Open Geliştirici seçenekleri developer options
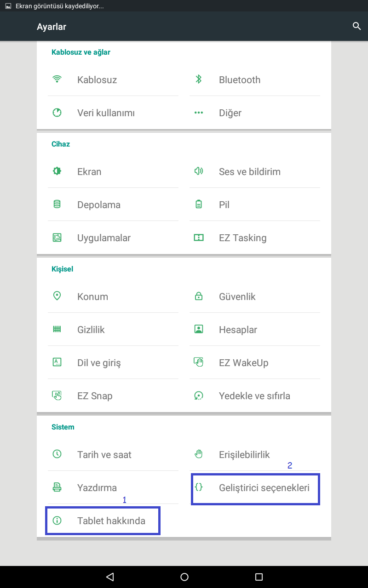368x588 pixels. pyautogui.click(x=264, y=488)
